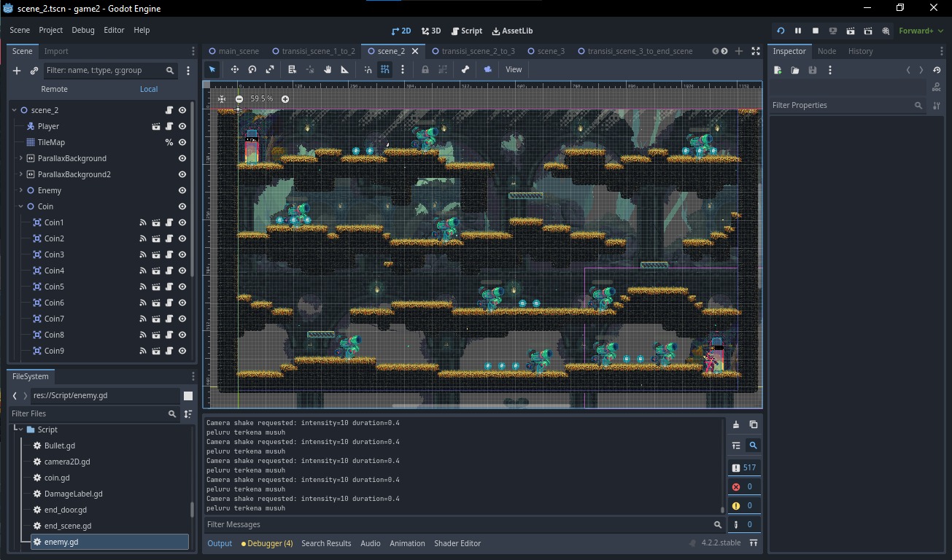
Task: Open the viewport View menu
Action: point(514,69)
